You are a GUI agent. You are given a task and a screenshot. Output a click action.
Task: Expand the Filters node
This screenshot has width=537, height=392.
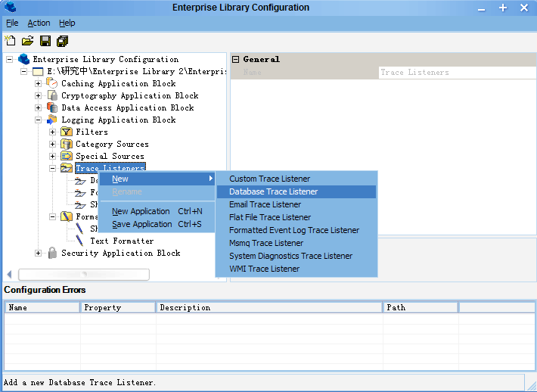pyautogui.click(x=52, y=132)
